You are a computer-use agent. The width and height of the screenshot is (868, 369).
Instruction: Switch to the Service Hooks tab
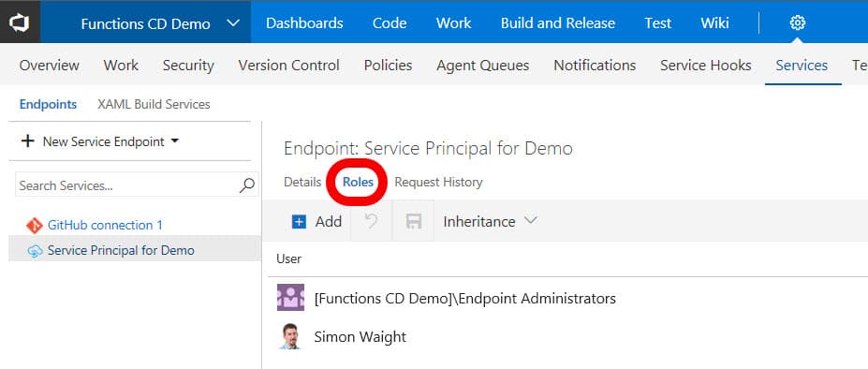tap(706, 66)
